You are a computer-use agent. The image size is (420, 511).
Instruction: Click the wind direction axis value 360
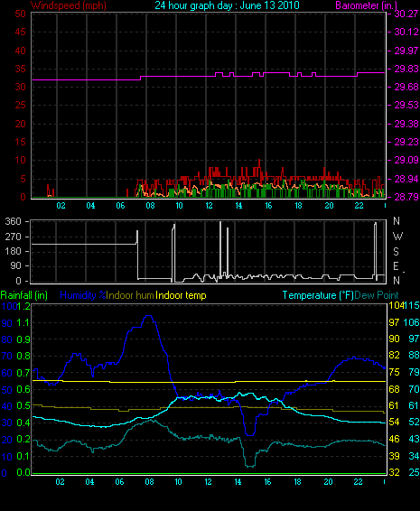(13, 221)
